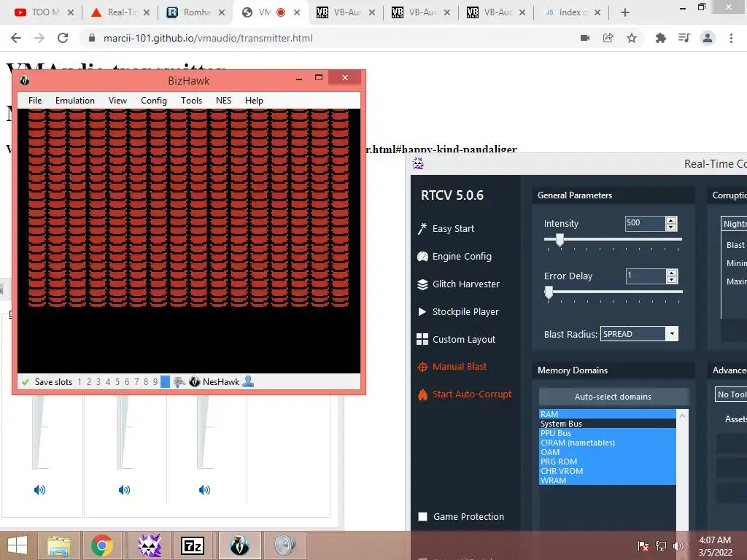Select save slot 5 in BizHawk
This screenshot has height=560, width=747.
coord(117,382)
